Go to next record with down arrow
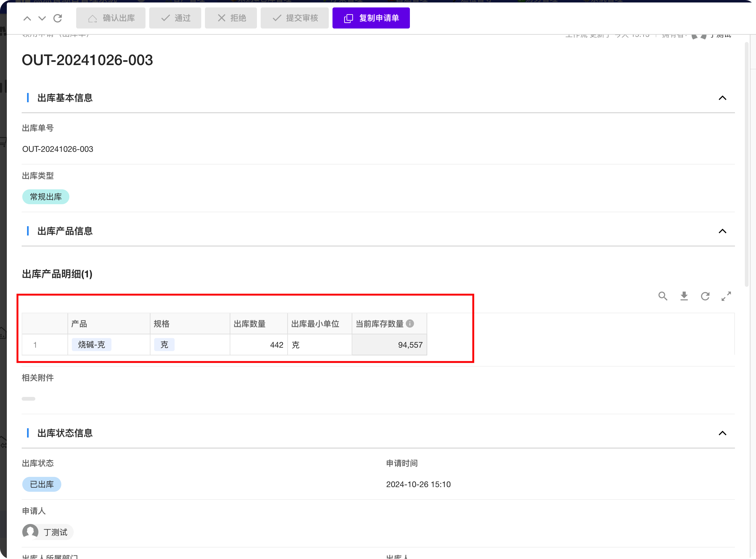The image size is (756, 559). coord(42,19)
